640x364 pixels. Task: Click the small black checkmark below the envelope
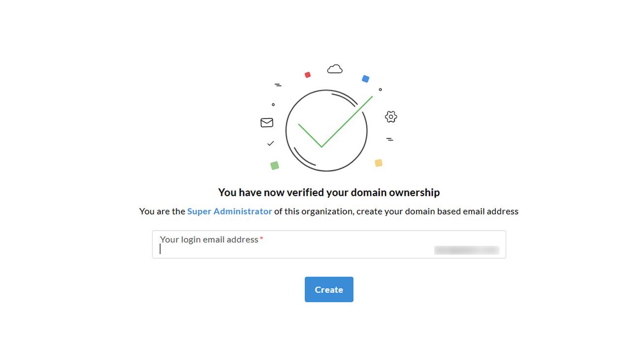(x=270, y=143)
